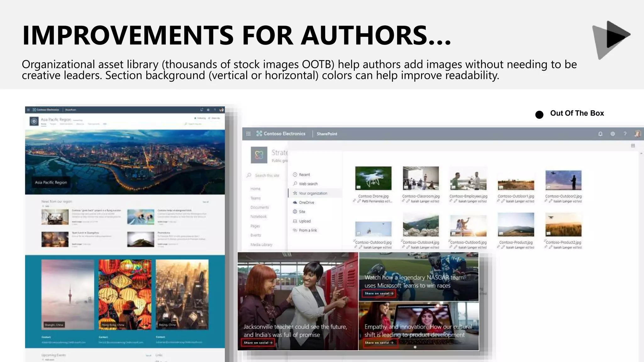Select the Contoso-Outdoor2.jpg thumbnail
The image size is (644, 362).
click(x=563, y=180)
